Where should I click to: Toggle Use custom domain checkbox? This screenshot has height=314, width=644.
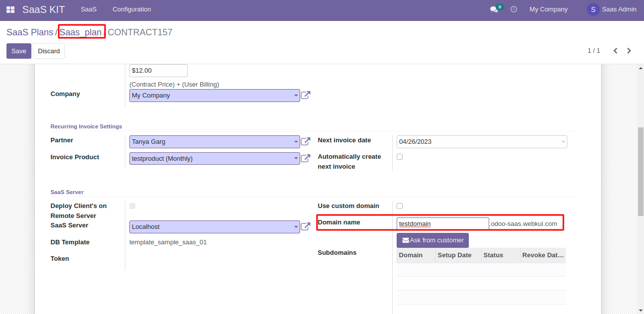(400, 206)
